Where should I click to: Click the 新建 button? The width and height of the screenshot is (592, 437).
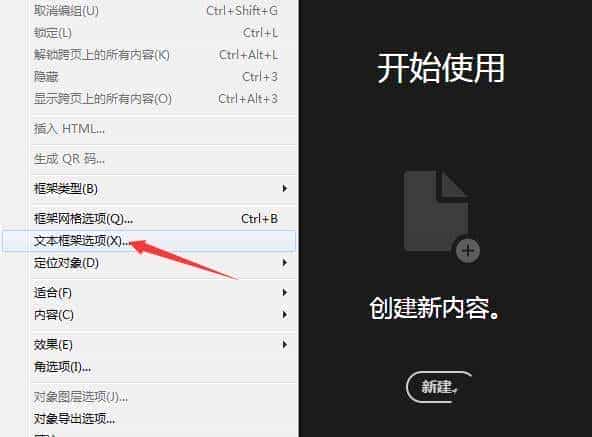click(439, 387)
